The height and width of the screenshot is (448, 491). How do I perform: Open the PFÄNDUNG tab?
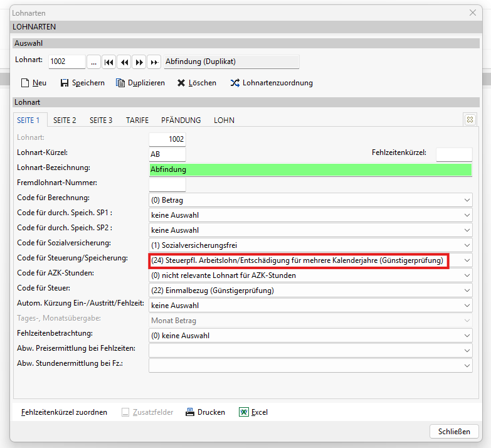click(181, 120)
